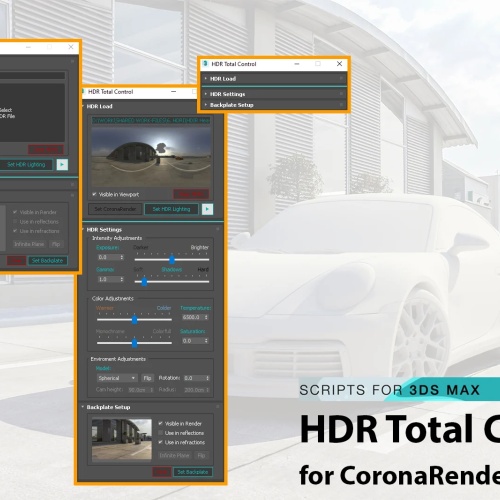Collapse the HDR Settings rollout in middle window

[83, 229]
